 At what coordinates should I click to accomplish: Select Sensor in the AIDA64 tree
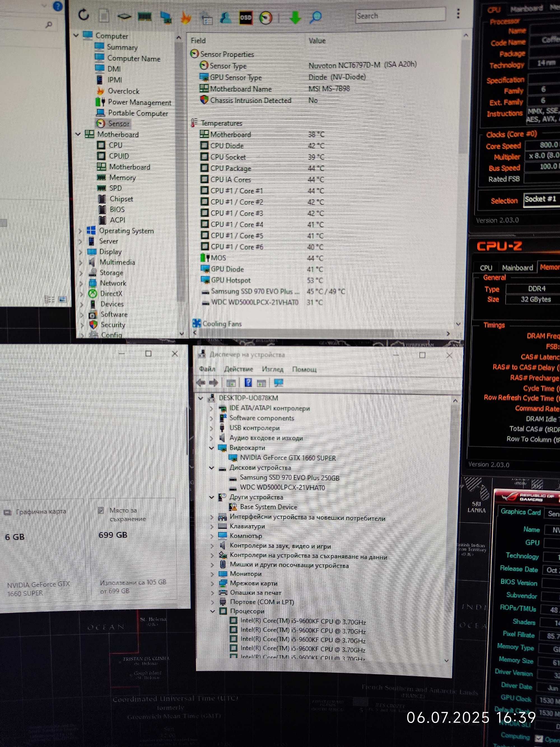118,124
